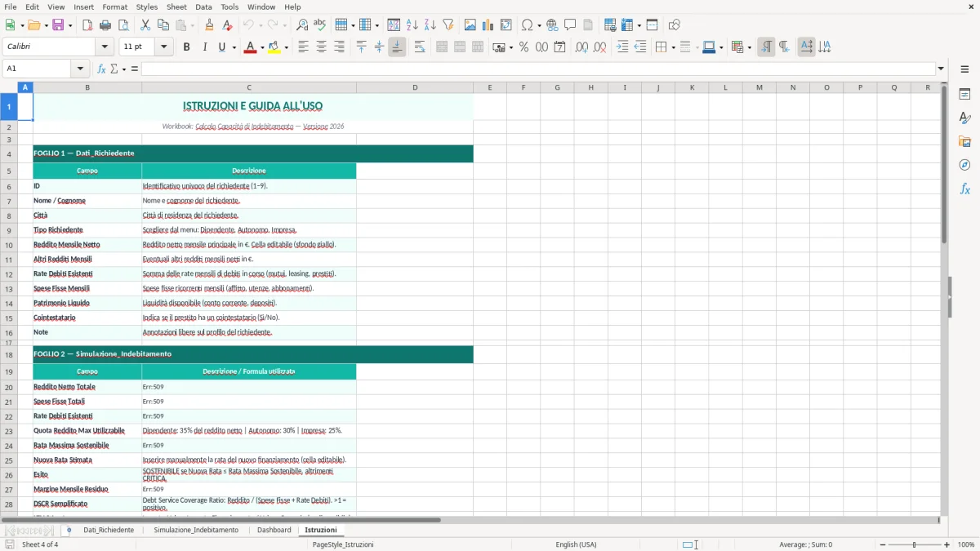Click Function Wizard fx icon

tap(101, 69)
